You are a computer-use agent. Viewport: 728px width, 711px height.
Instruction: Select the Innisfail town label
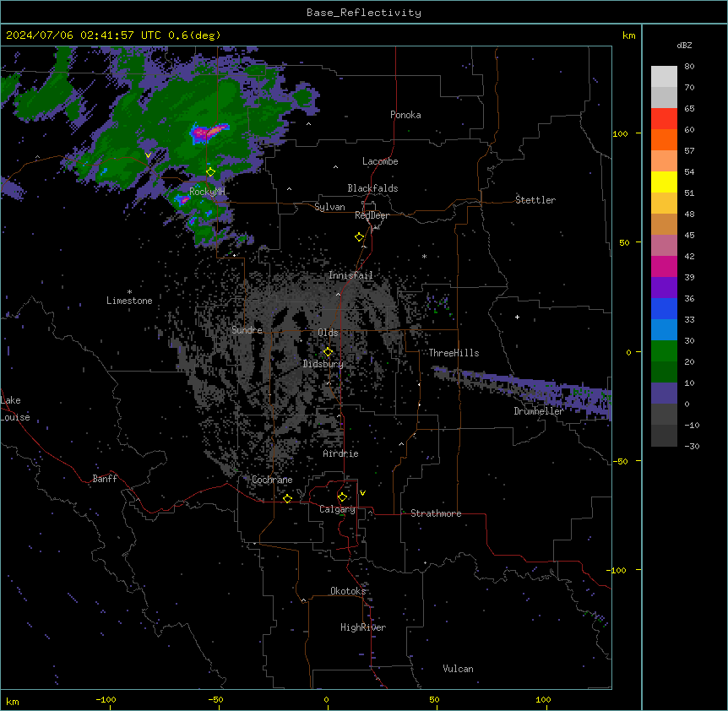point(350,275)
